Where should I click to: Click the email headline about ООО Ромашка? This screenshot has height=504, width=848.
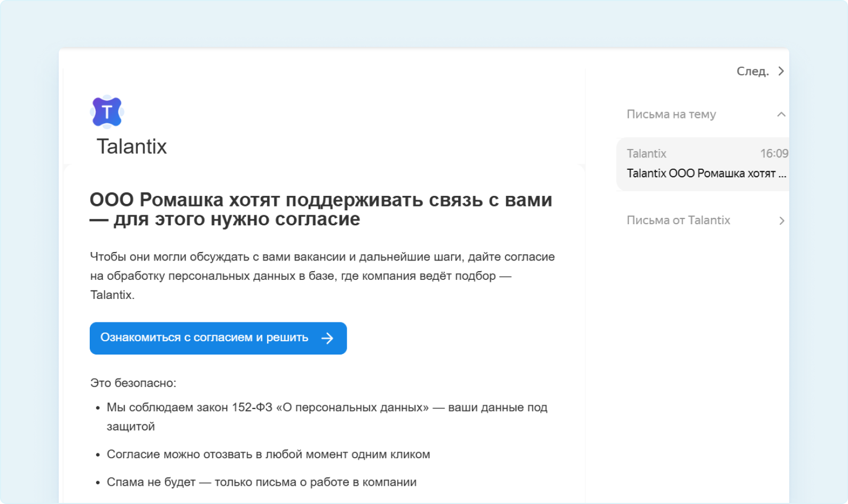[x=320, y=209]
